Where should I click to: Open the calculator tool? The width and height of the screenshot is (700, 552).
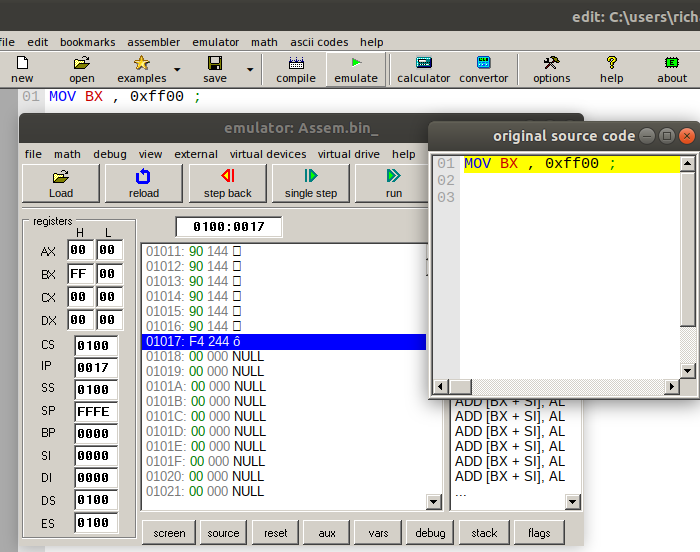tap(423, 68)
